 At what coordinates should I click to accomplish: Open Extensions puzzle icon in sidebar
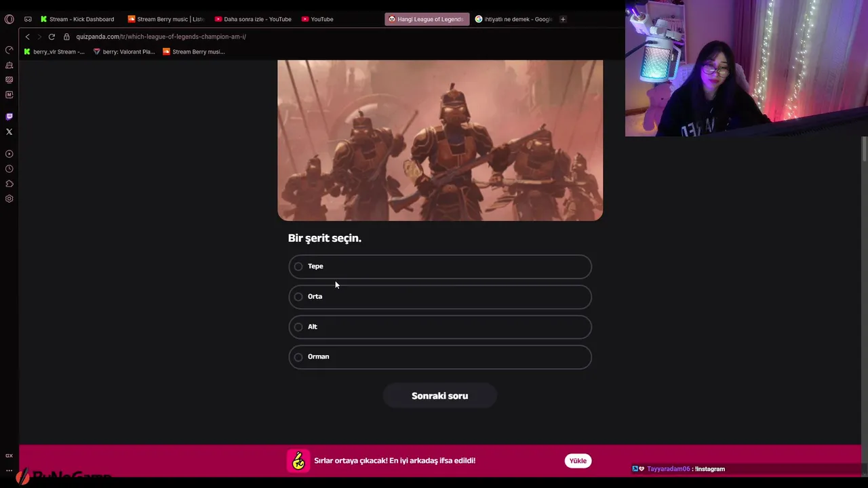[9, 184]
